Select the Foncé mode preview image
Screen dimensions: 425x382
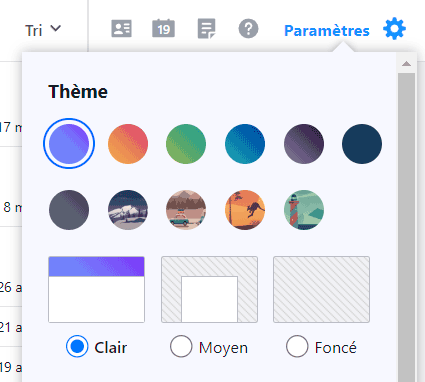tap(321, 289)
